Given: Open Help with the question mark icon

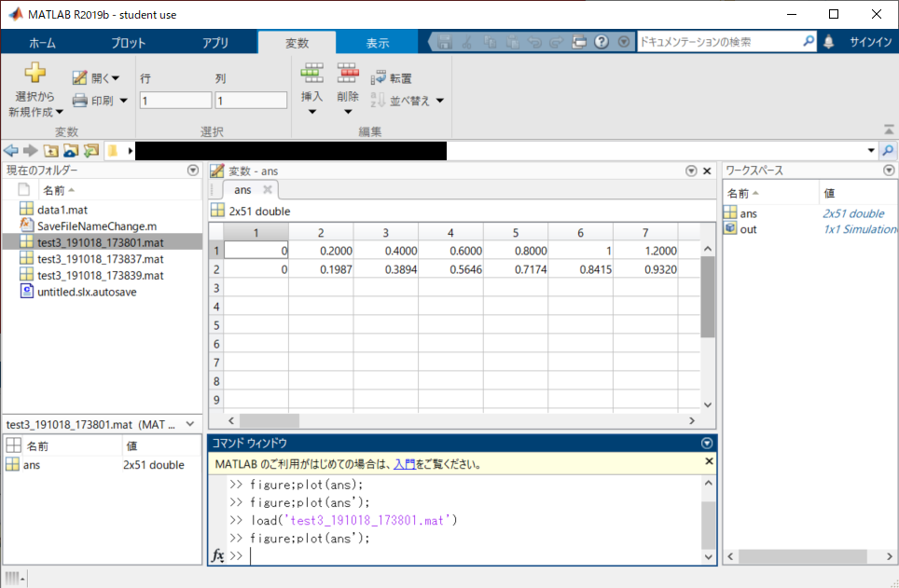Looking at the screenshot, I should pyautogui.click(x=602, y=42).
